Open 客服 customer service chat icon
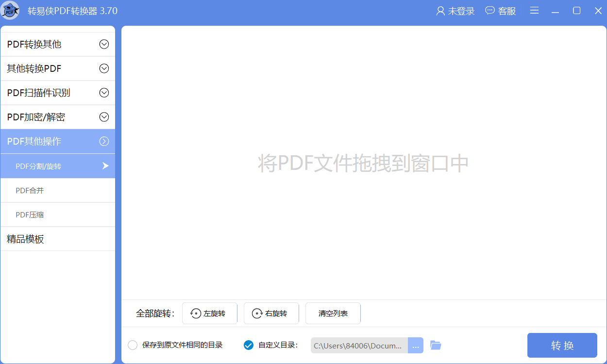The height and width of the screenshot is (364, 607). [490, 10]
